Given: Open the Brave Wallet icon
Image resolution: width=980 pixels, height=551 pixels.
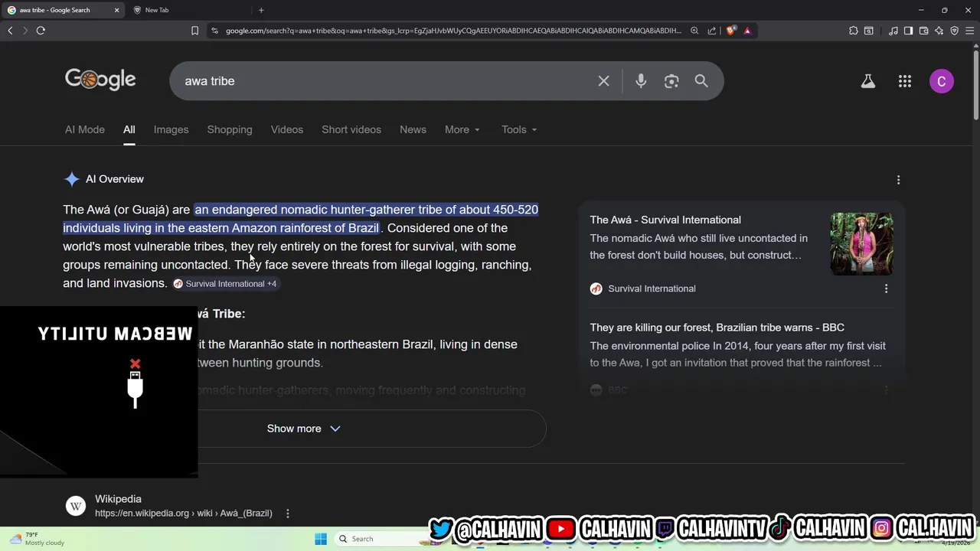Looking at the screenshot, I should tap(923, 31).
